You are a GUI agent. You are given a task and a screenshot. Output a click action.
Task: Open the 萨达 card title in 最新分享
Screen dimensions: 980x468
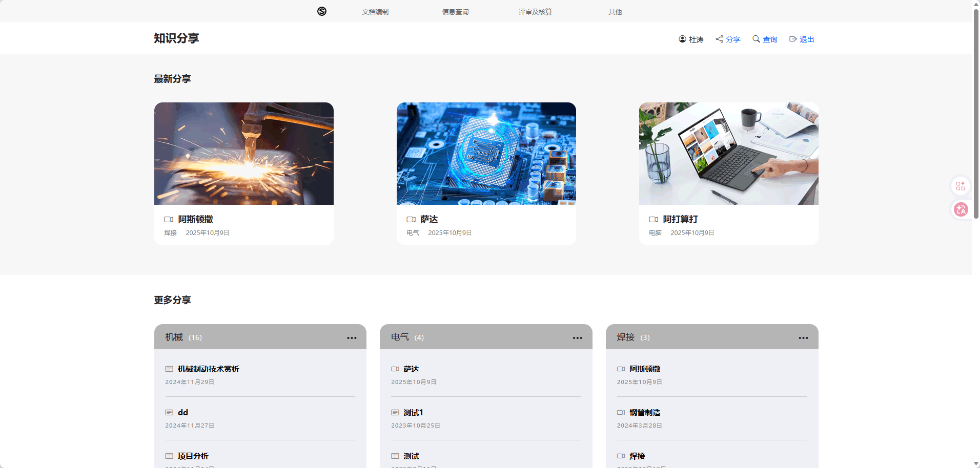429,219
